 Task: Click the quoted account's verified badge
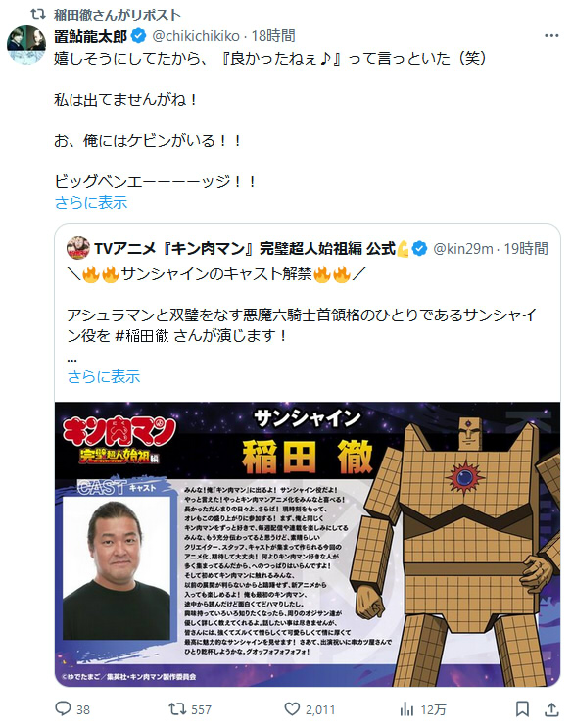[420, 249]
